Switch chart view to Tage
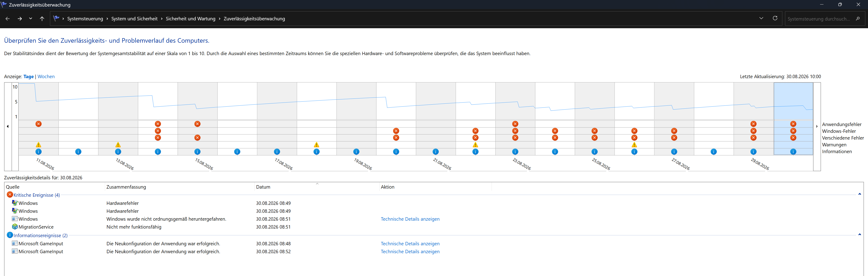The width and height of the screenshot is (868, 276). point(29,76)
